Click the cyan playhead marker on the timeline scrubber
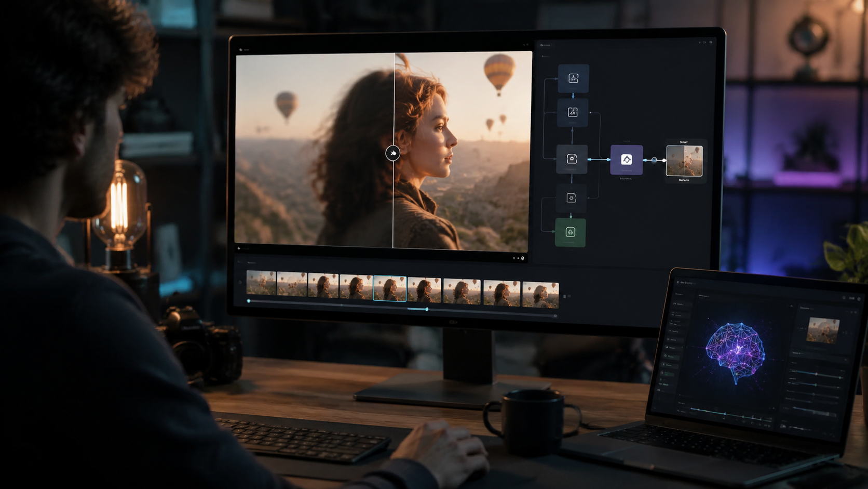This screenshot has width=868, height=489. [x=426, y=309]
